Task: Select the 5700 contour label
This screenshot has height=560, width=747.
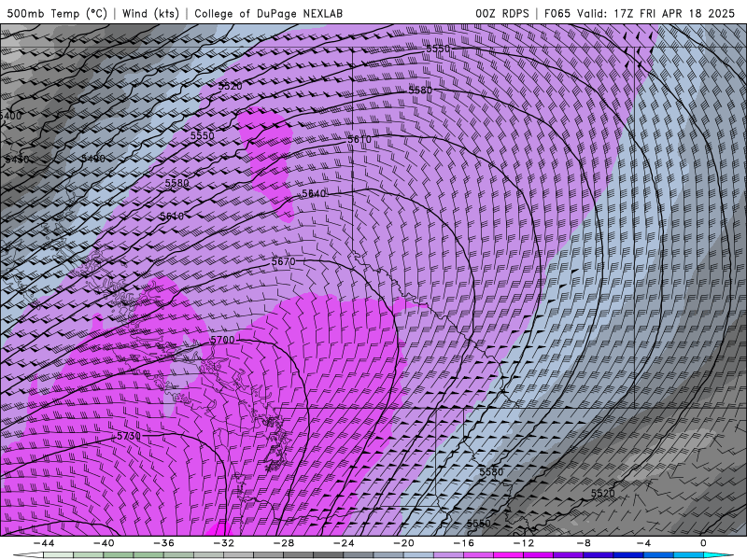Action: tap(222, 340)
